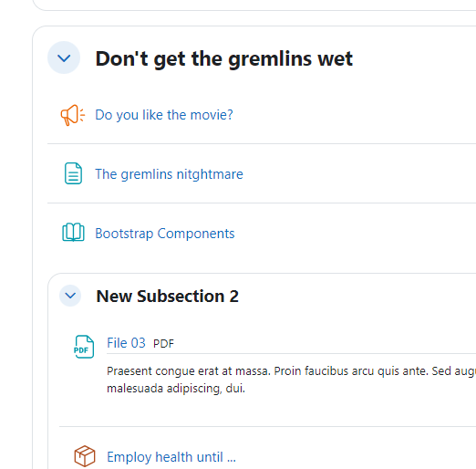Click the divider line under File 03 title
Viewport: 476px width, 469px height.
click(x=291, y=353)
